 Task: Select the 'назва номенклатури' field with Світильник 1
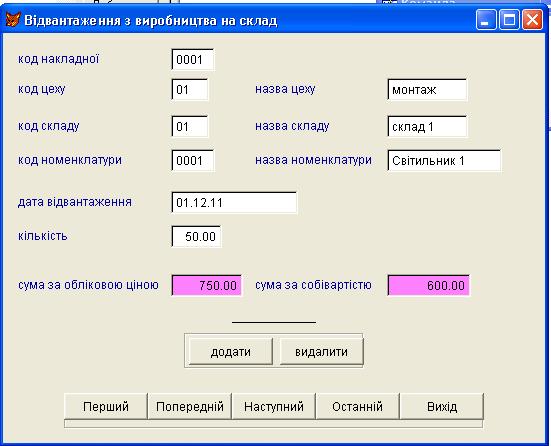pos(444,161)
